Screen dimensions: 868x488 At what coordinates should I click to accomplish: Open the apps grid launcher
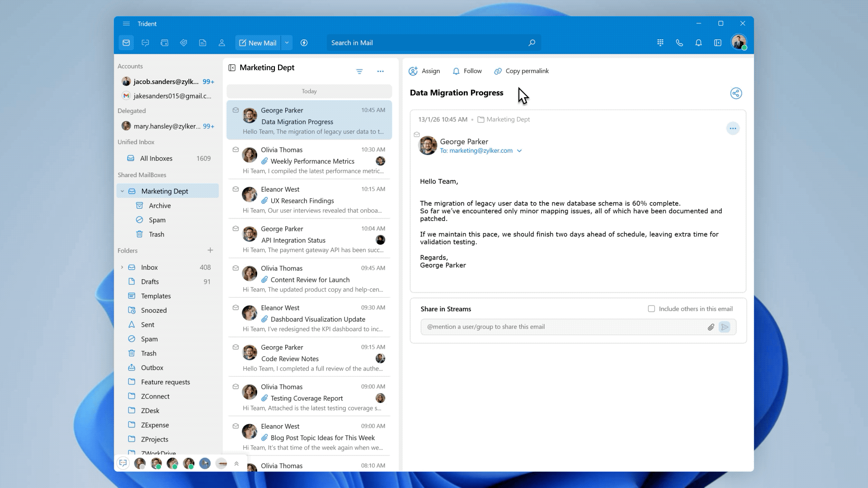(x=660, y=43)
